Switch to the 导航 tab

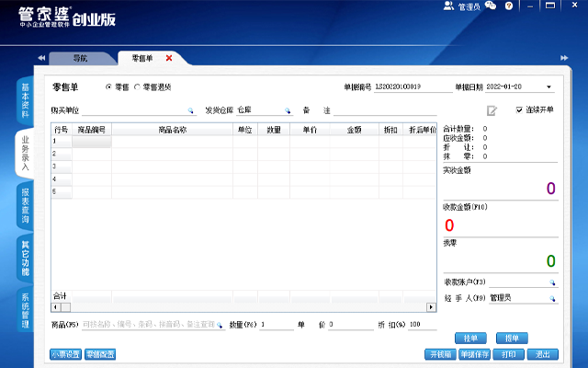pyautogui.click(x=82, y=58)
